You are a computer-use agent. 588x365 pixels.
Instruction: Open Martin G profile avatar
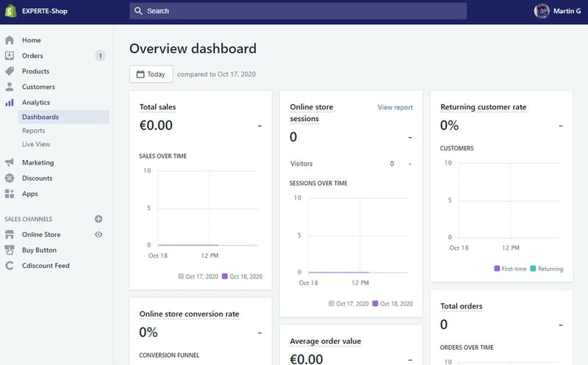click(x=542, y=11)
